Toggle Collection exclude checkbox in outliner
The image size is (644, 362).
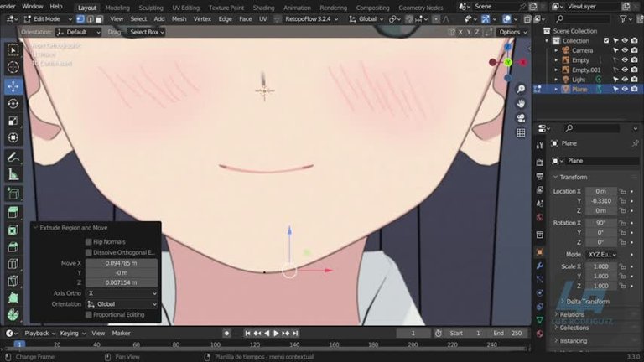(x=606, y=40)
